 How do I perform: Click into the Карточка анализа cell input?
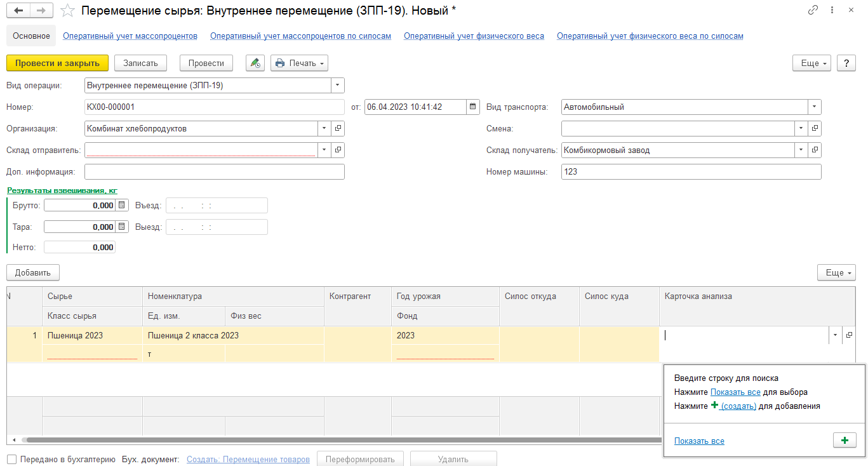[x=744, y=335]
